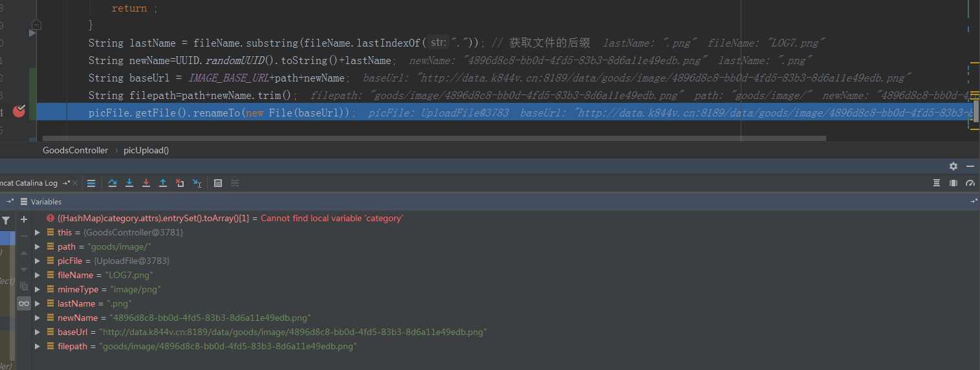Viewport: 980px width, 370px height.
Task: Click Step Over in debugger toolbar
Action: [113, 183]
